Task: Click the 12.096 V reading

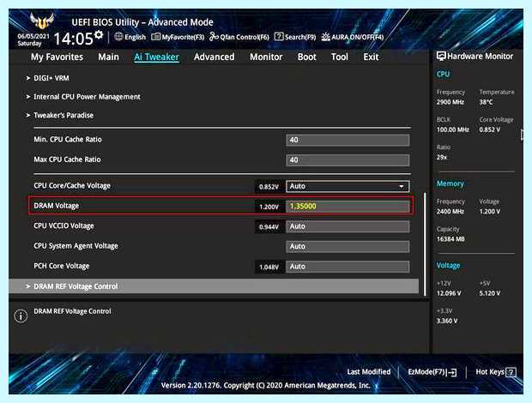Action: [x=449, y=293]
